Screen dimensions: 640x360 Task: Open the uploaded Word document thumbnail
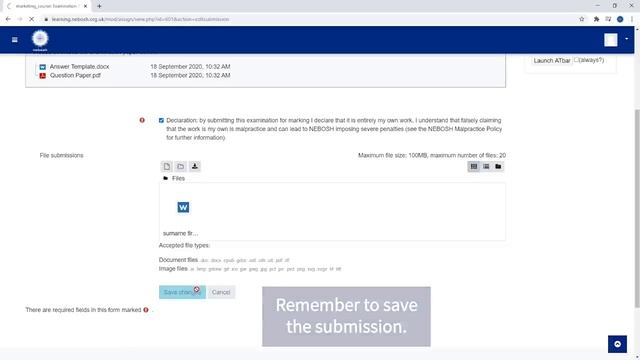click(183, 207)
